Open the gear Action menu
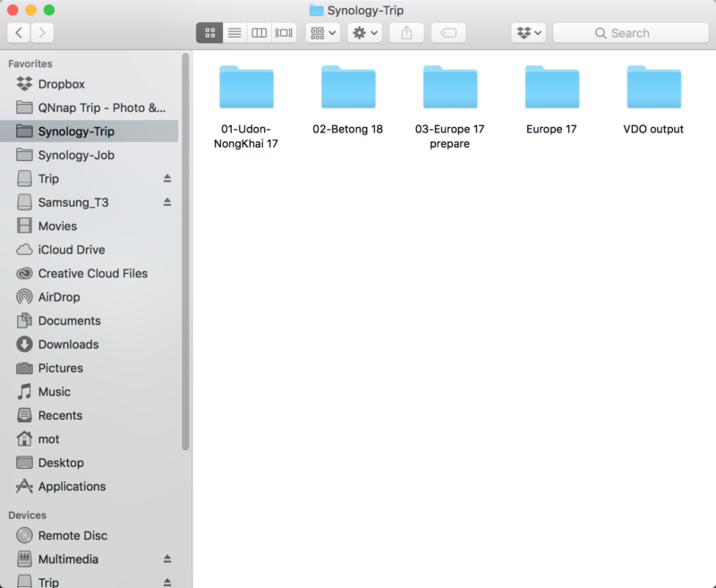Screen dimensions: 716x588 click(365, 33)
